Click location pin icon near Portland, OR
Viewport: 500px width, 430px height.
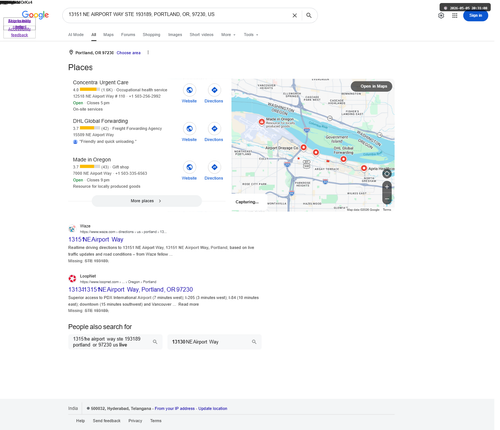71,53
